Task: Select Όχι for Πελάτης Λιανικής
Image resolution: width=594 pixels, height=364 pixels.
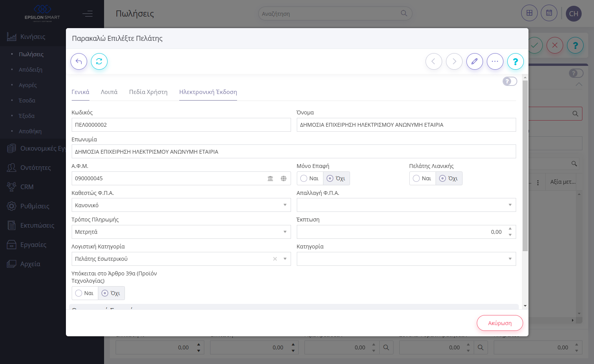Action: click(449, 178)
